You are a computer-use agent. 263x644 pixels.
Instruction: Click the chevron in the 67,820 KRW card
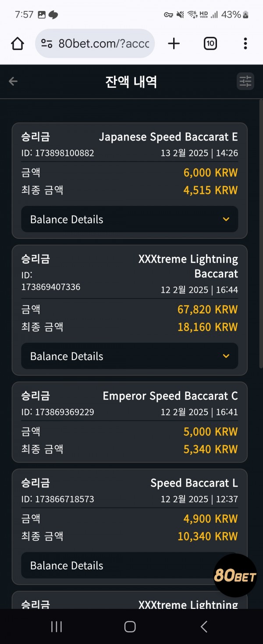[226, 356]
